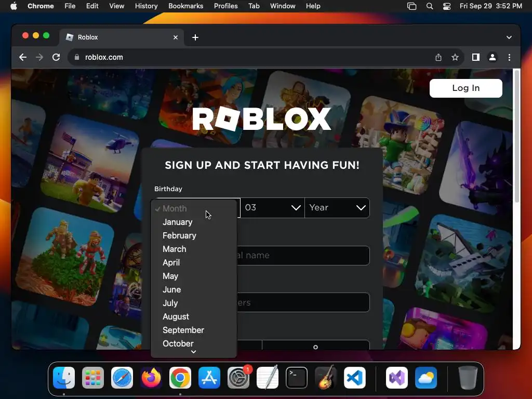Bookmark this page with the star icon
Viewport: 532px width, 399px height.
[x=455, y=57]
